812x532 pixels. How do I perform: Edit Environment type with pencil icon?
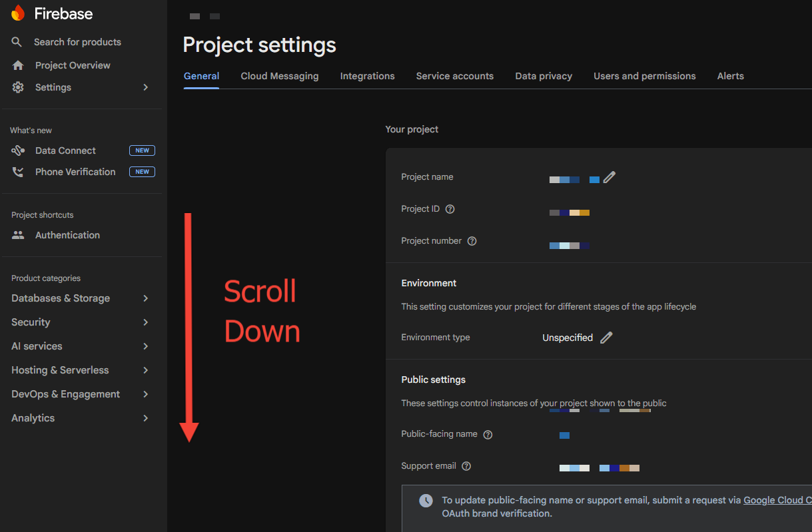pos(606,338)
